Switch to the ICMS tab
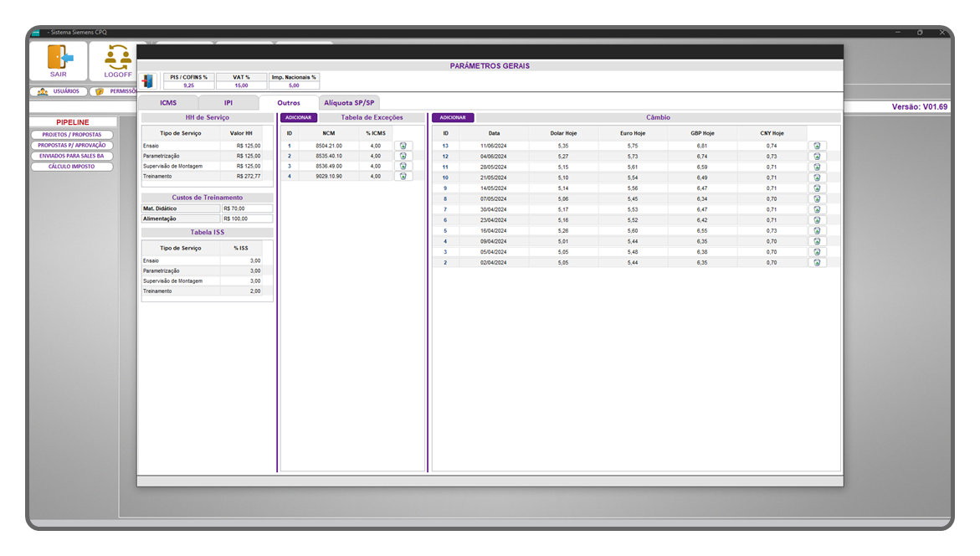980x556 pixels. pyautogui.click(x=168, y=102)
